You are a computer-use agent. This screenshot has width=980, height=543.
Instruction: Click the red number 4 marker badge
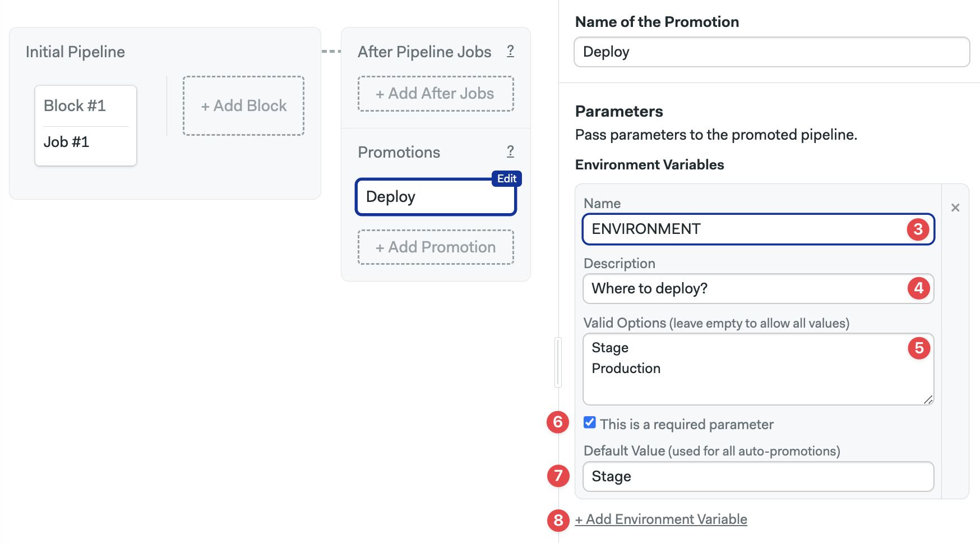coord(918,288)
